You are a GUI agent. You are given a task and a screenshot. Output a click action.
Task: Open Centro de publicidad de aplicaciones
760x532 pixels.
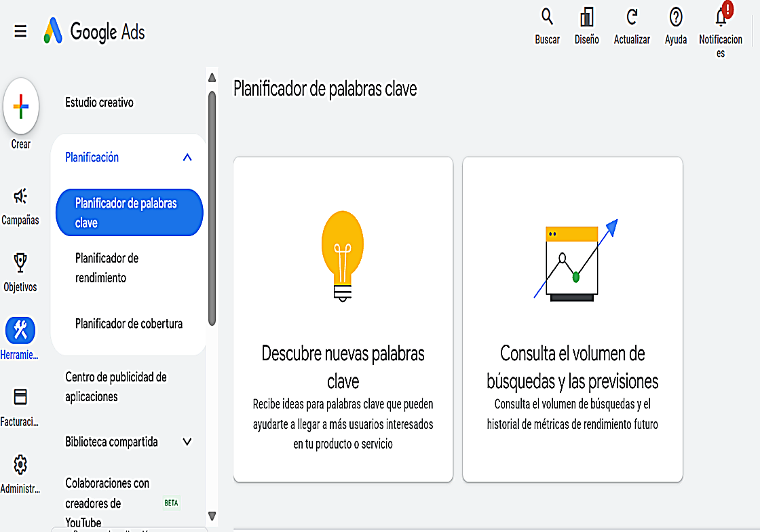point(116,387)
